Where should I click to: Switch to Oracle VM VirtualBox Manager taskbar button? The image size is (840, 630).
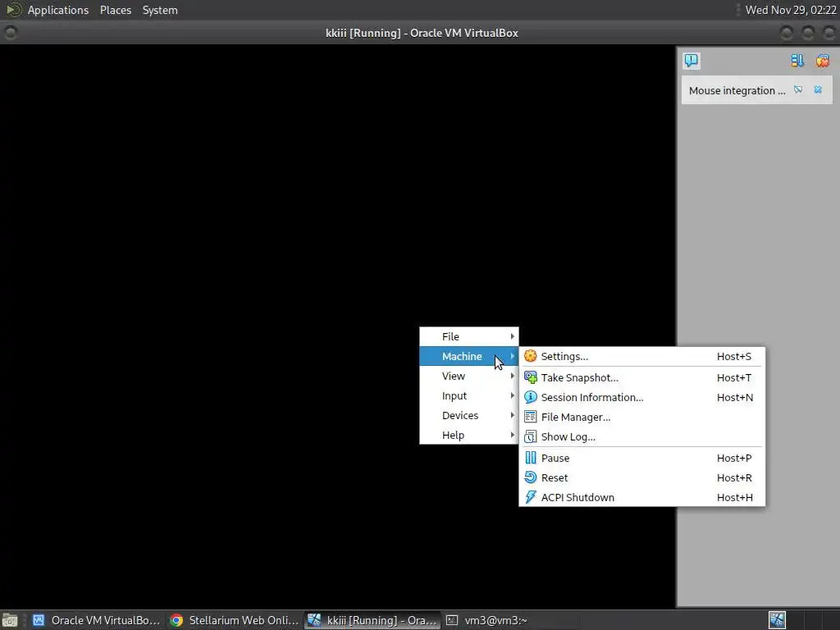click(97, 620)
